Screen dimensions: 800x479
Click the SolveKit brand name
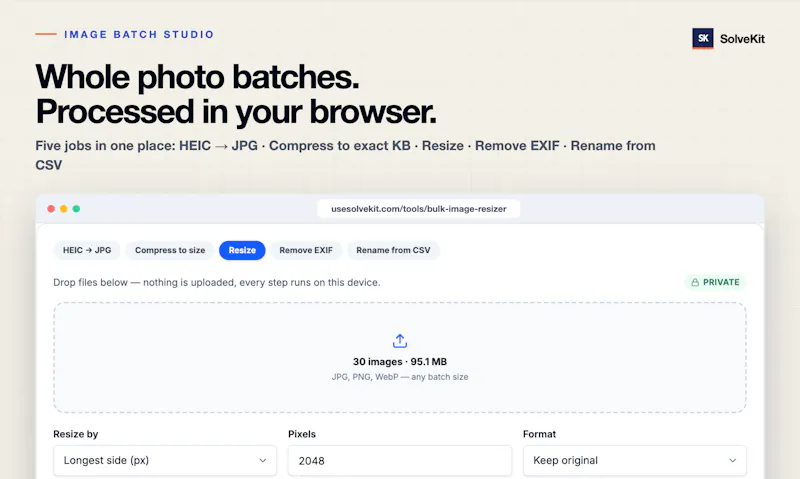click(742, 39)
